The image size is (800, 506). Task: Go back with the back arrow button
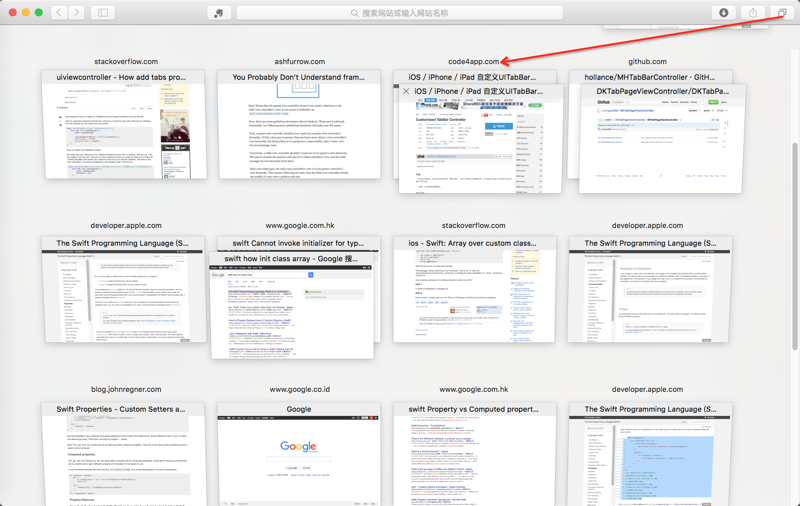[59, 13]
